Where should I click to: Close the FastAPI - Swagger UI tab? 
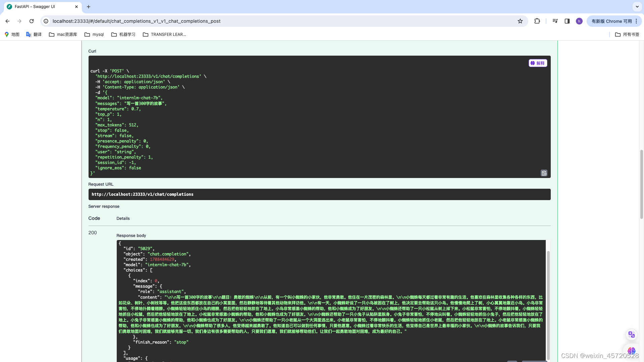(x=76, y=7)
